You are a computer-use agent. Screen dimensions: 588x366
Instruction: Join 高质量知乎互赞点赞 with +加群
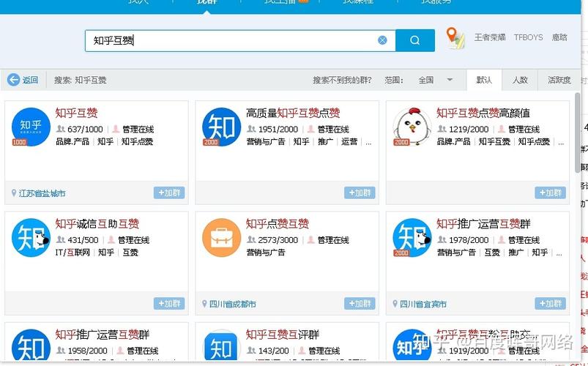click(x=360, y=193)
